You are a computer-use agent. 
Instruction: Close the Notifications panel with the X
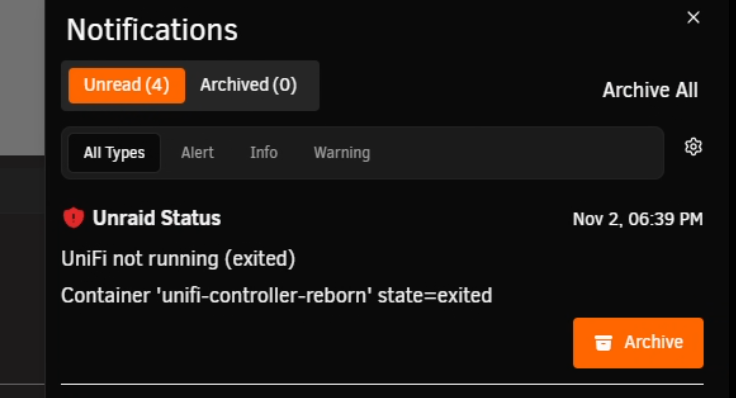[693, 17]
